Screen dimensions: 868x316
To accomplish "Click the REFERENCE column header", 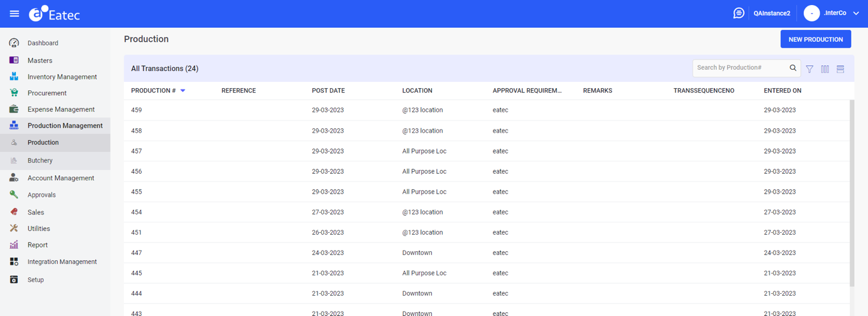I will pos(239,91).
